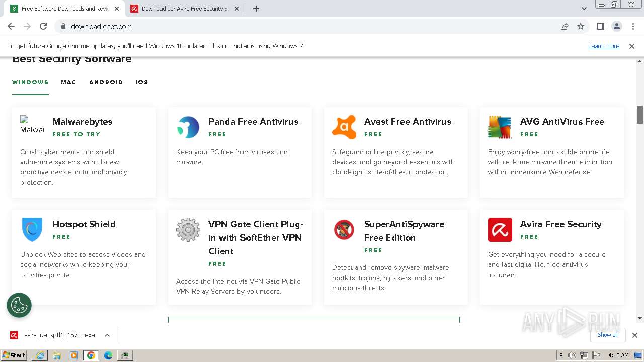This screenshot has height=362, width=644.
Task: Click Chrome icon in taskbar
Action: (x=91, y=355)
